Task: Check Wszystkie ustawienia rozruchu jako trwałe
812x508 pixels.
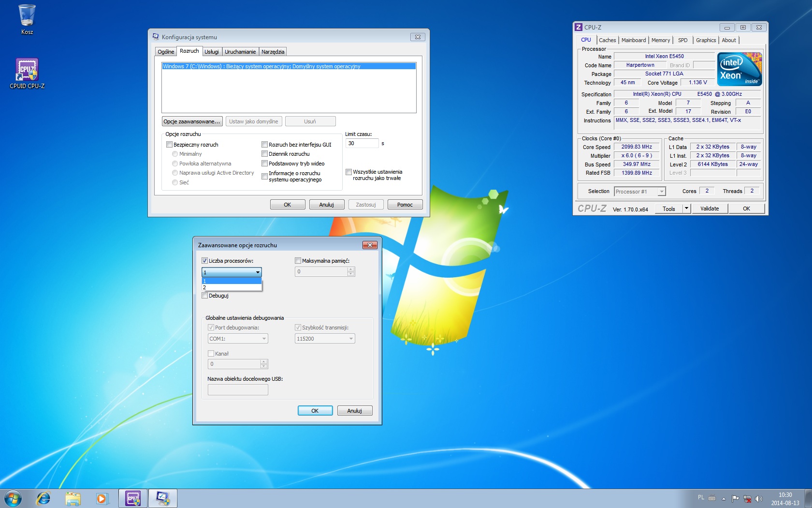Action: [348, 172]
